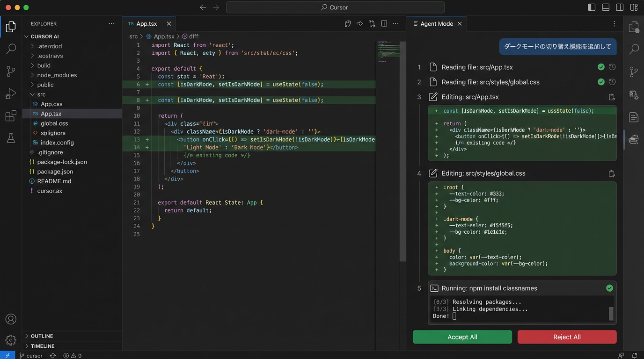The height and width of the screenshot is (359, 644).
Task: Toggle the bottom panel layout button
Action: coord(606,7)
